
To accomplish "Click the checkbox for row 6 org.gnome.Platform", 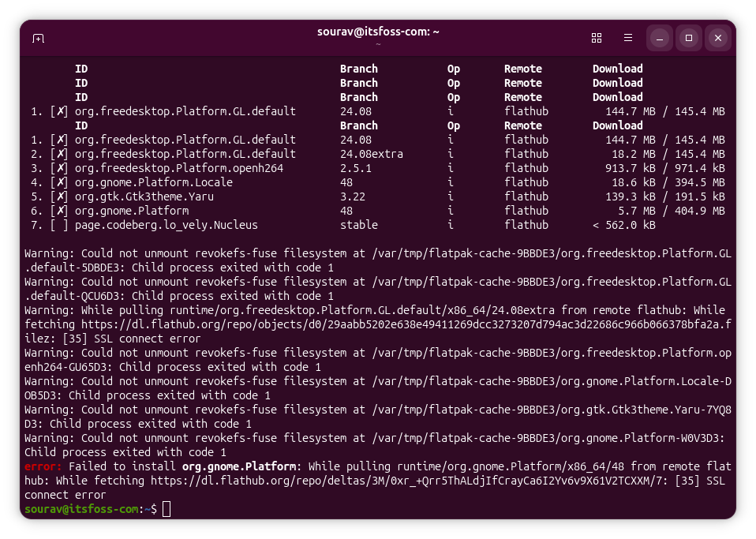I will tap(59, 211).
